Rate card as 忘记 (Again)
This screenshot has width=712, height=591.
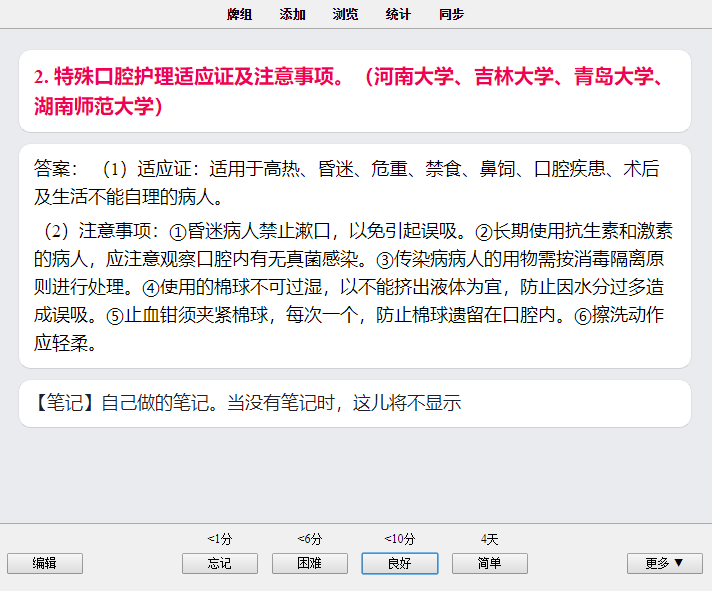click(x=220, y=563)
